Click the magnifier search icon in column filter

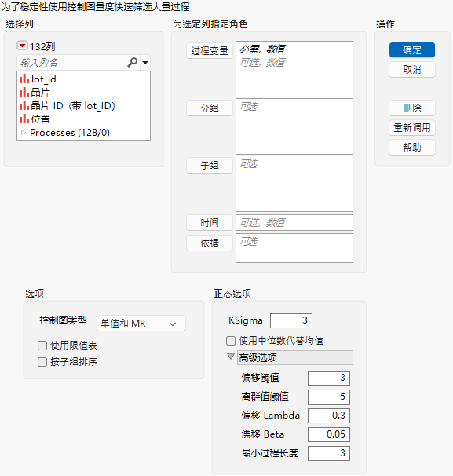point(133,62)
